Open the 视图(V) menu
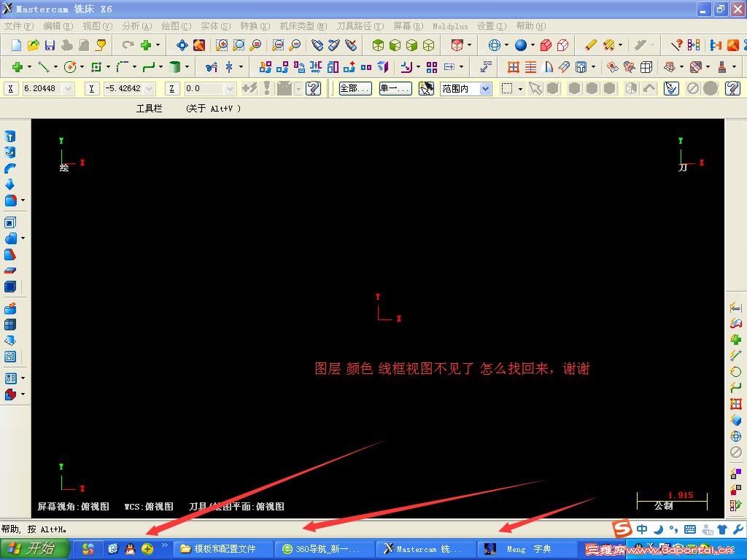 tap(97, 26)
